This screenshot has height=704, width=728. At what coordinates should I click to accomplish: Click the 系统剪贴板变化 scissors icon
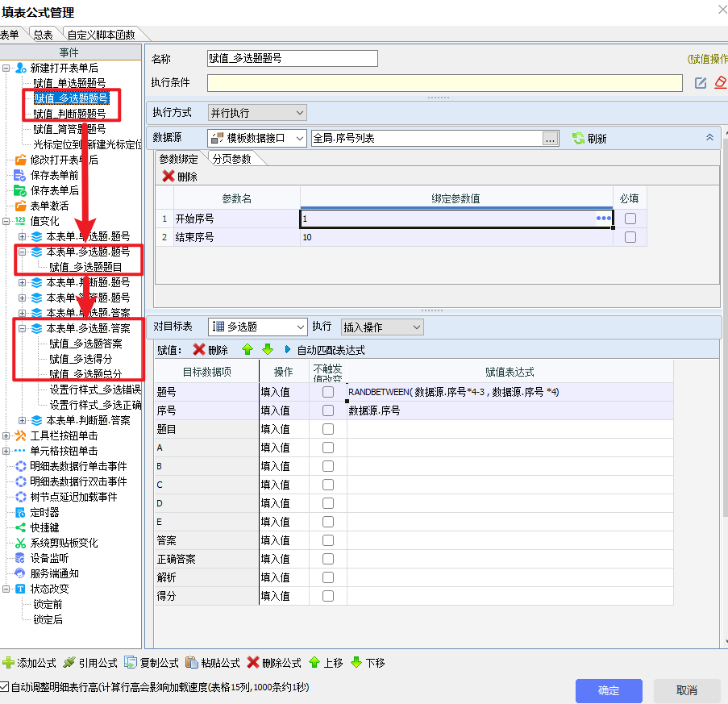pos(20,543)
